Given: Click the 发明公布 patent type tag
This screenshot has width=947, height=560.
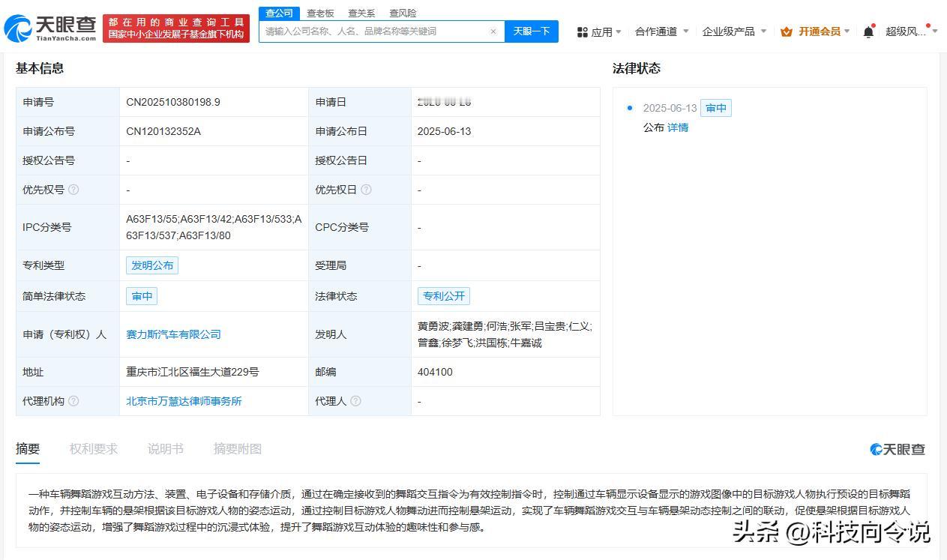Looking at the screenshot, I should [x=152, y=265].
